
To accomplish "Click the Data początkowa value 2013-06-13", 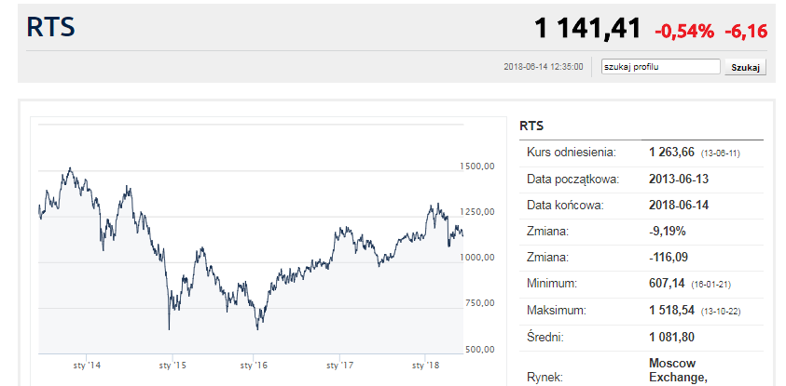I will [679, 179].
